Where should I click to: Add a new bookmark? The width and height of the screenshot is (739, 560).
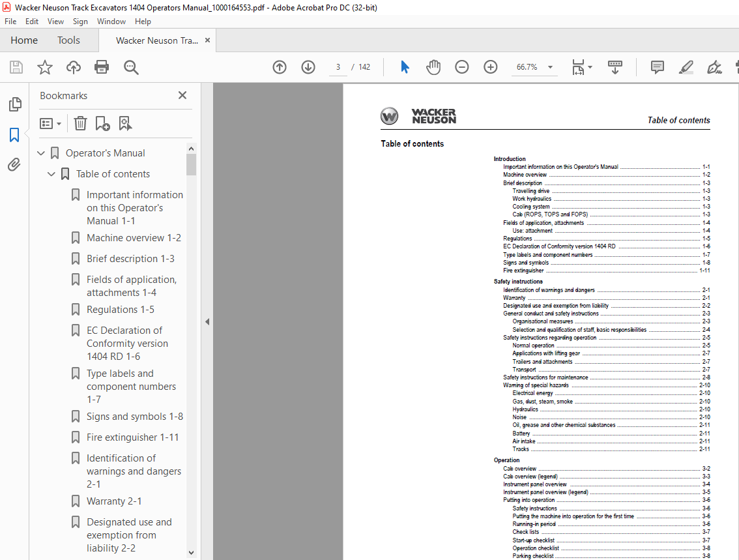[x=102, y=123]
